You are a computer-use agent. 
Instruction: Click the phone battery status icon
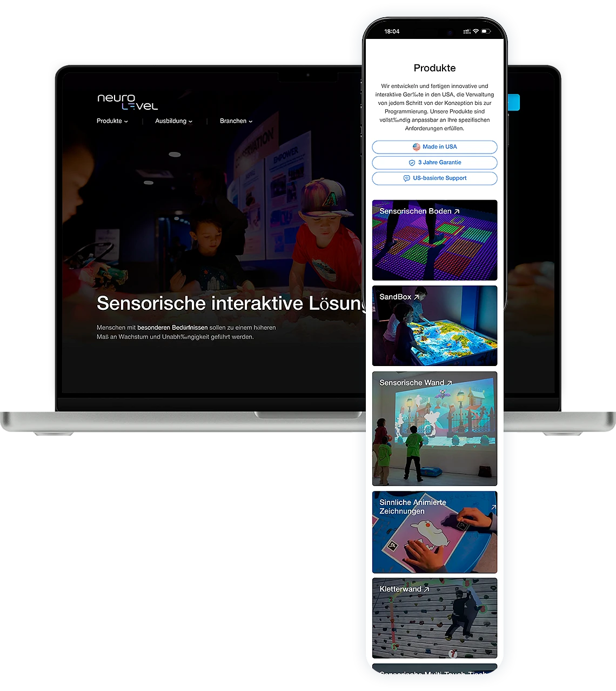click(x=486, y=31)
